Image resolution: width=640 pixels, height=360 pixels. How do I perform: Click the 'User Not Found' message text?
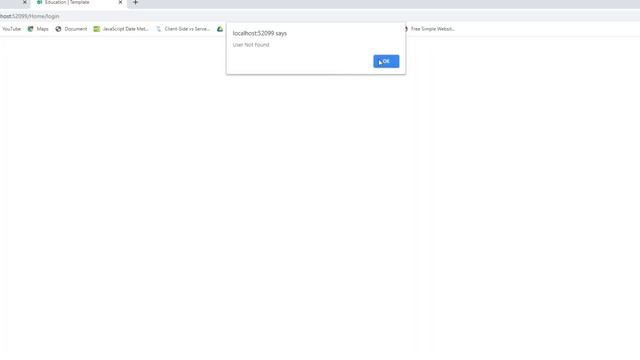[x=251, y=45]
